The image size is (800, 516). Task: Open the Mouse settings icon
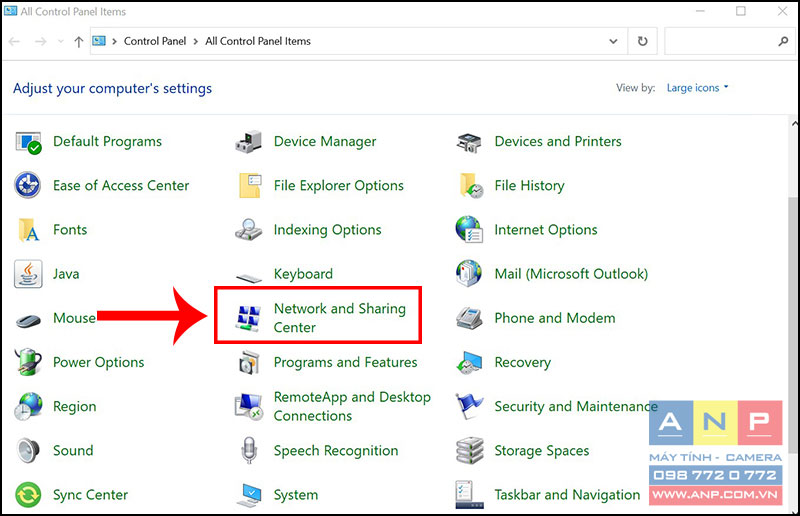29,321
